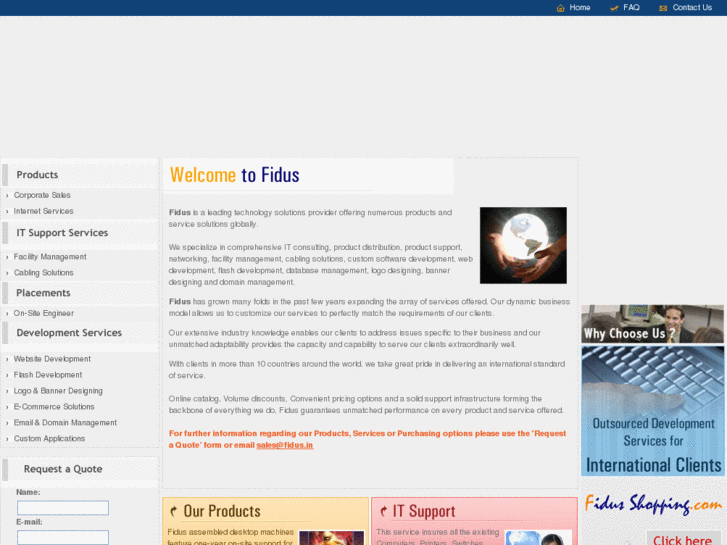Open the Why Choose Us banner
This screenshot has width=727, height=545.
click(x=652, y=324)
